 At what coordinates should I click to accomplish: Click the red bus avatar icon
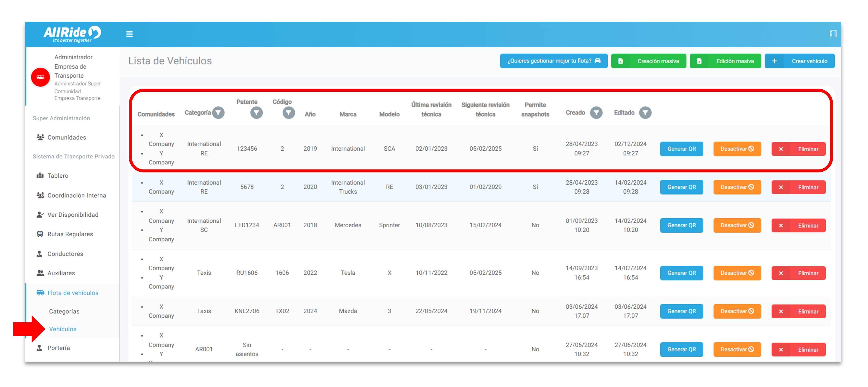click(40, 77)
